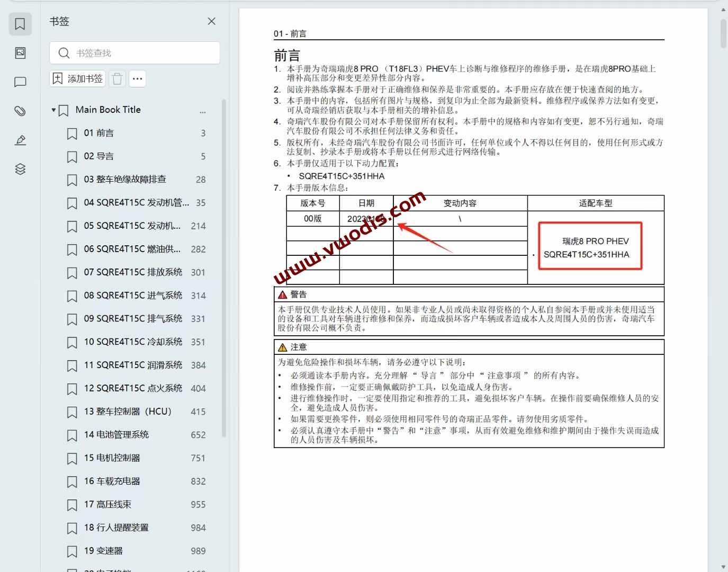Open the comments panel icon
The image size is (728, 572).
(20, 82)
